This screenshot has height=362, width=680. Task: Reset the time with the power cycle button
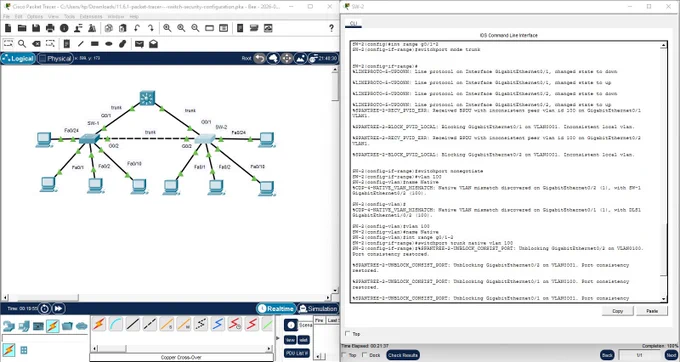click(45, 309)
